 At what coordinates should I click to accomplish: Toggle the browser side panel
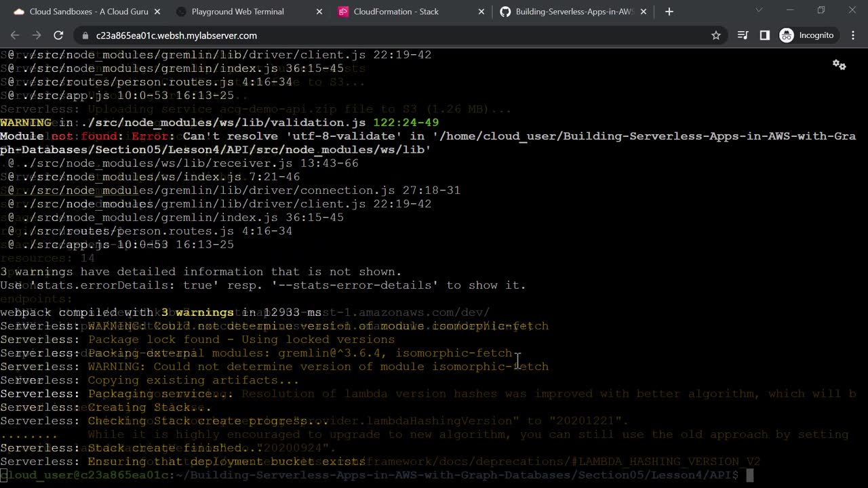(x=764, y=35)
